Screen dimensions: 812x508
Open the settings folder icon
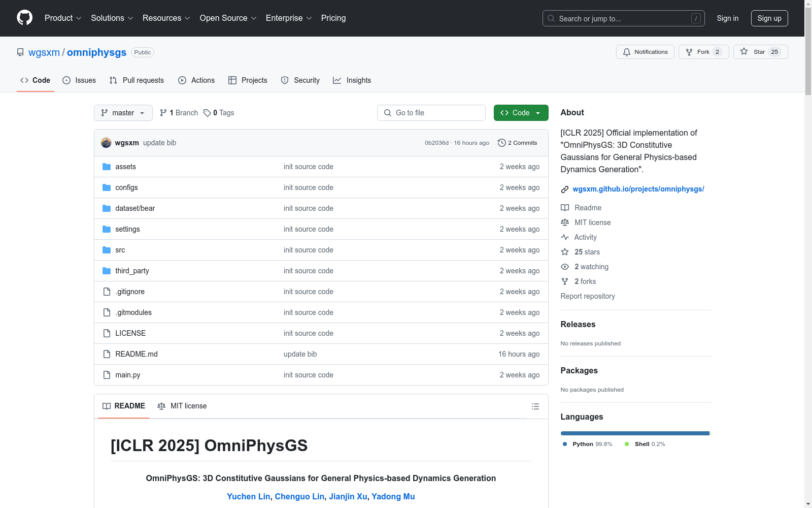point(107,229)
